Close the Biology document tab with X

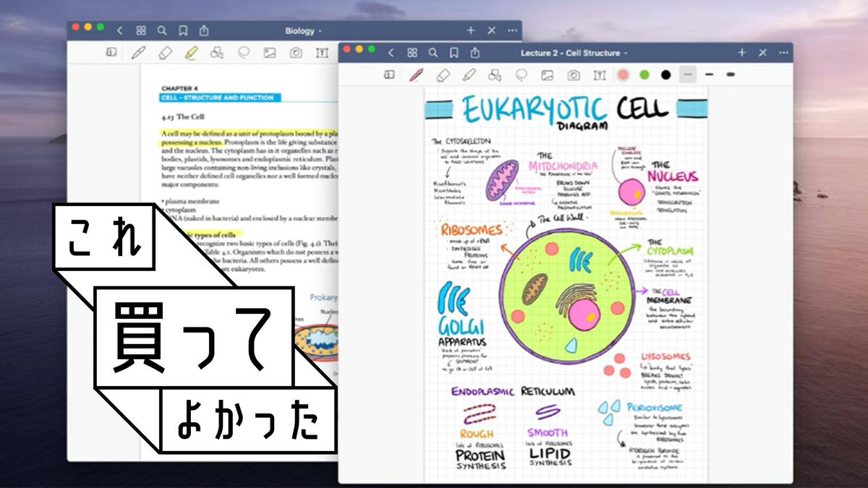pyautogui.click(x=491, y=30)
